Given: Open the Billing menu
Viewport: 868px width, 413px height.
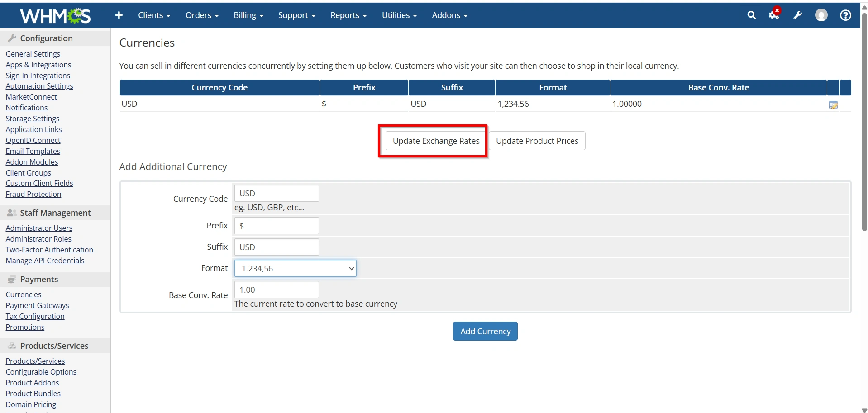Looking at the screenshot, I should click(248, 15).
